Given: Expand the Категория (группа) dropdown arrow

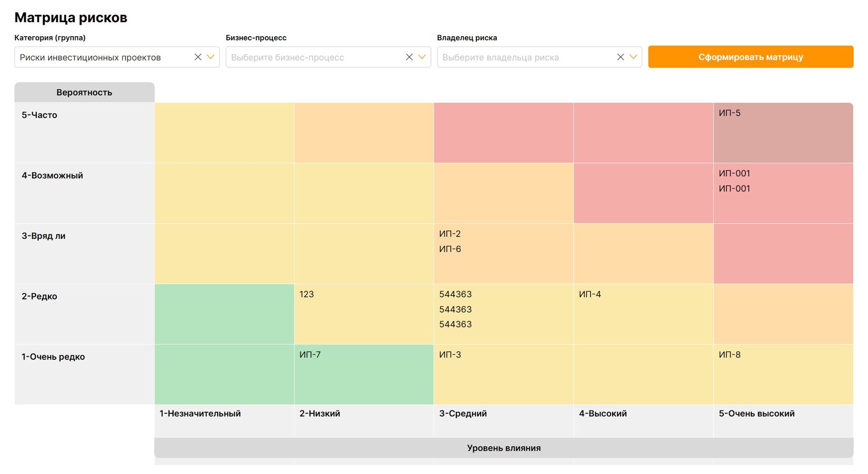Looking at the screenshot, I should 210,57.
